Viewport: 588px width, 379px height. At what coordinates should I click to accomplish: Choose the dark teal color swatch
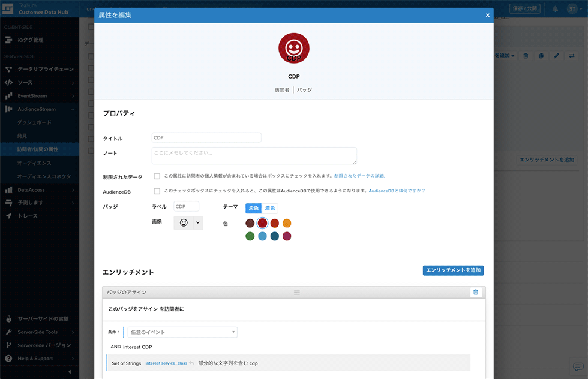[275, 236]
